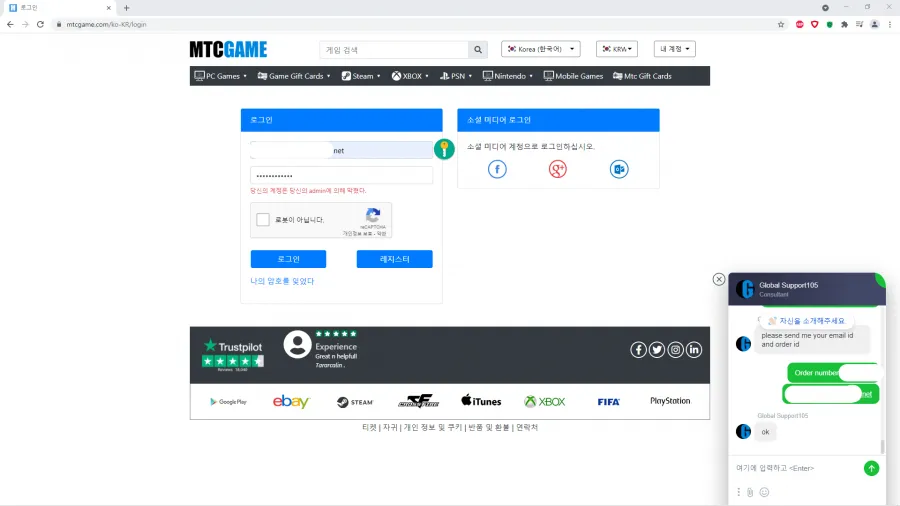Expand the XBOX menu
The height and width of the screenshot is (506, 900).
[410, 76]
